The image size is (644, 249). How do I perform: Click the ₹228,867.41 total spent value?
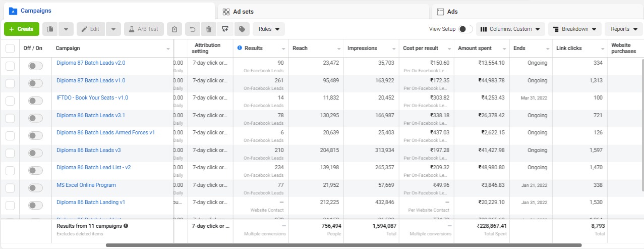pyautogui.click(x=492, y=226)
